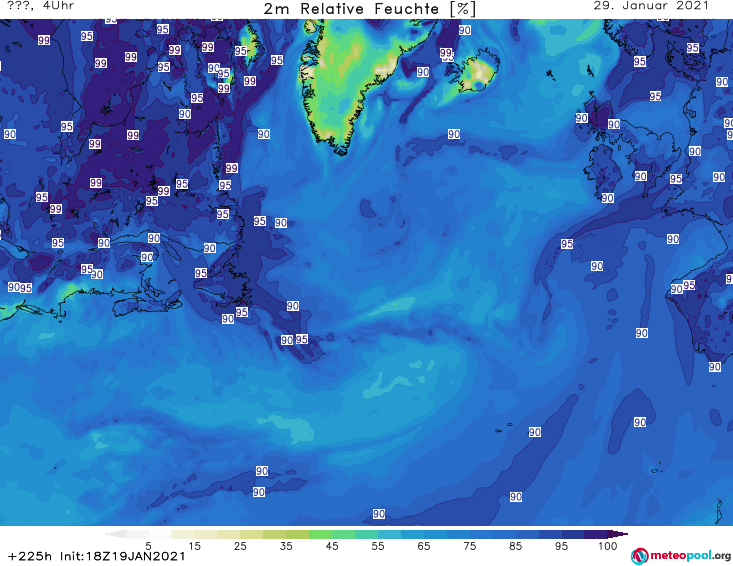
Task: Click legend tick value 15
Action: point(194,546)
